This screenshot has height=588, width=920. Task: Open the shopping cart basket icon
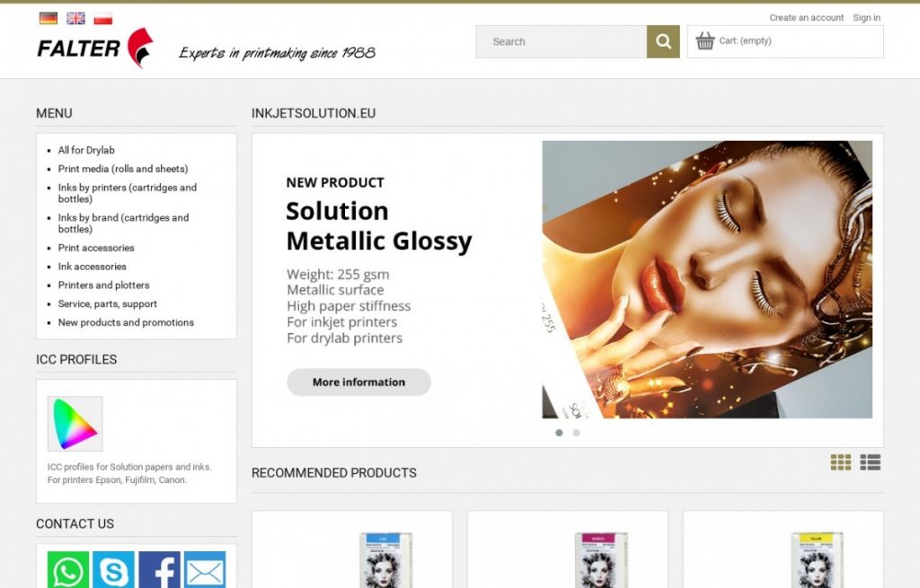704,40
